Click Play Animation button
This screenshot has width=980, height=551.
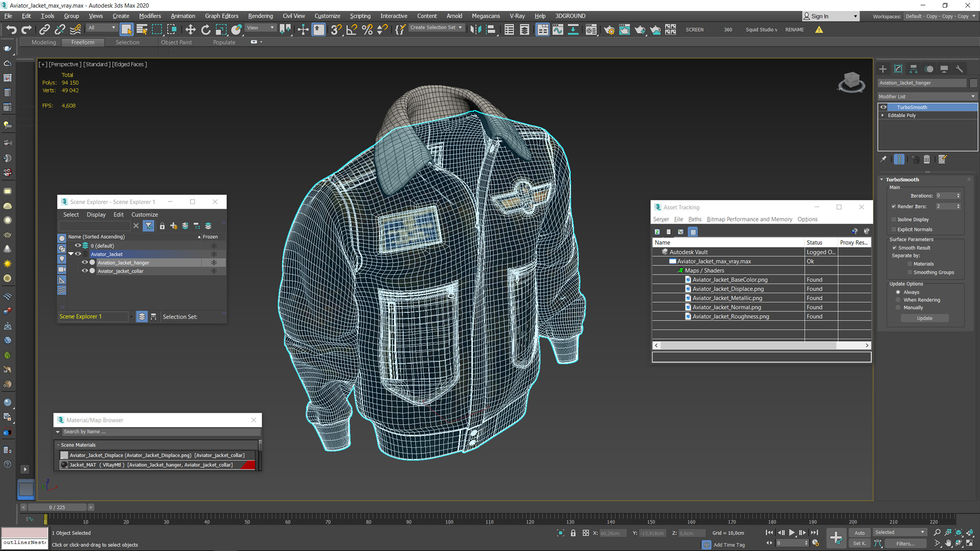click(x=792, y=533)
